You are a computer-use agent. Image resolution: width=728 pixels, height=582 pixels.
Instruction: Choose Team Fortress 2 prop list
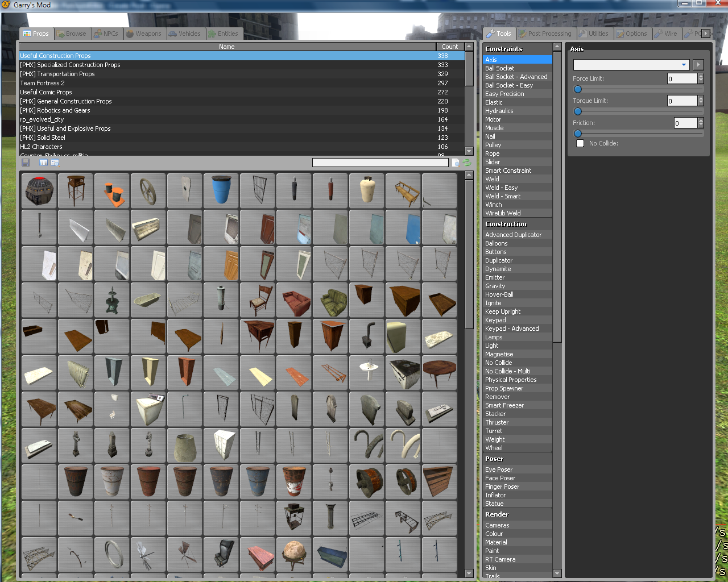tap(43, 83)
